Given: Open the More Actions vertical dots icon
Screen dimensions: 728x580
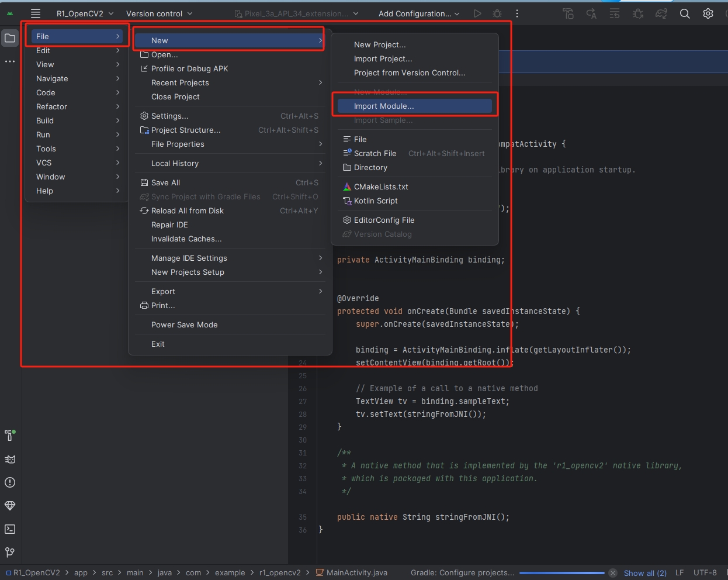Looking at the screenshot, I should (517, 13).
